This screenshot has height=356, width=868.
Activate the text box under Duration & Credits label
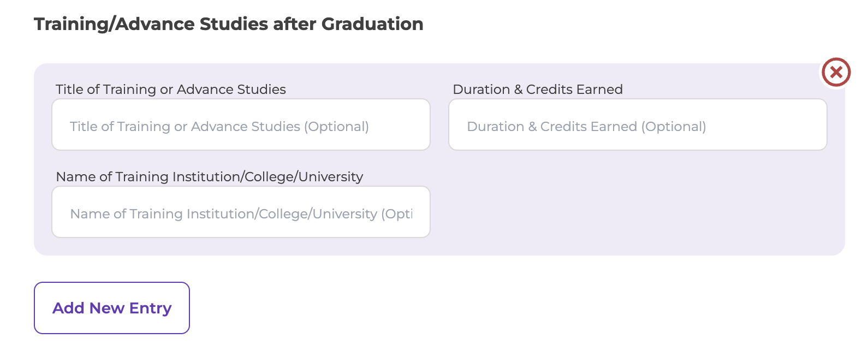click(638, 124)
